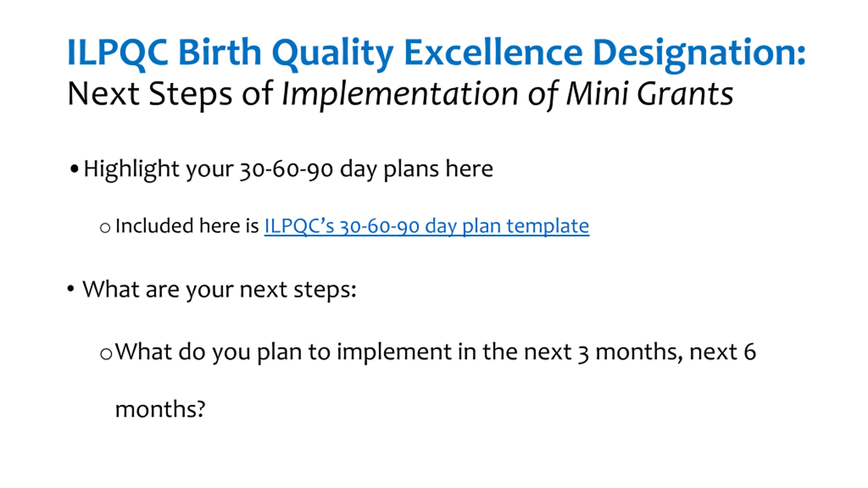Image resolution: width=868 pixels, height=488 pixels.
Task: Click the word template in the hyperlink
Action: (548, 226)
